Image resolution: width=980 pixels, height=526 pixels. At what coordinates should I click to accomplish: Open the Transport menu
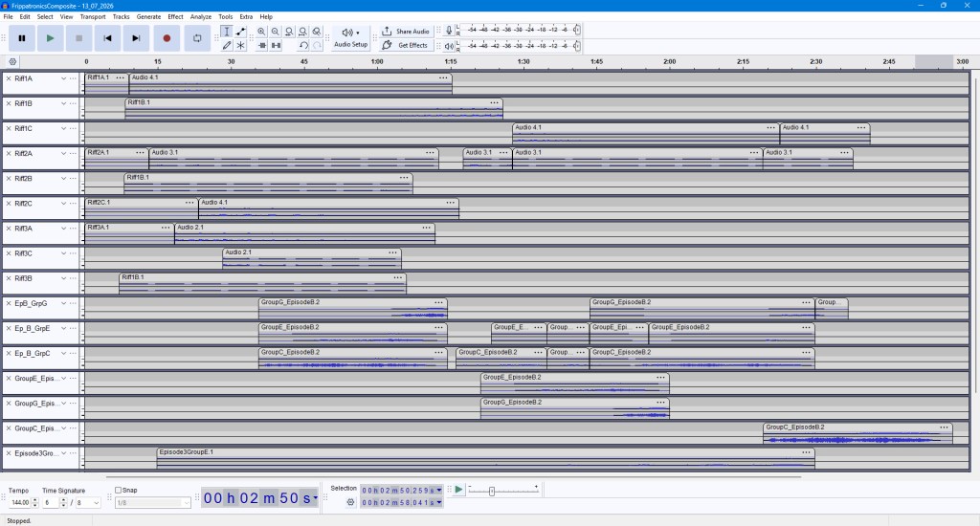point(93,17)
